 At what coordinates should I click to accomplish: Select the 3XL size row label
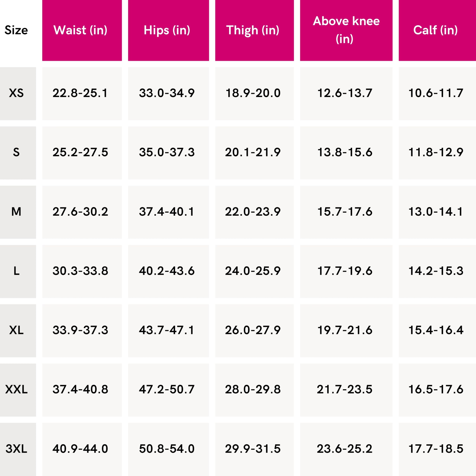click(18, 449)
